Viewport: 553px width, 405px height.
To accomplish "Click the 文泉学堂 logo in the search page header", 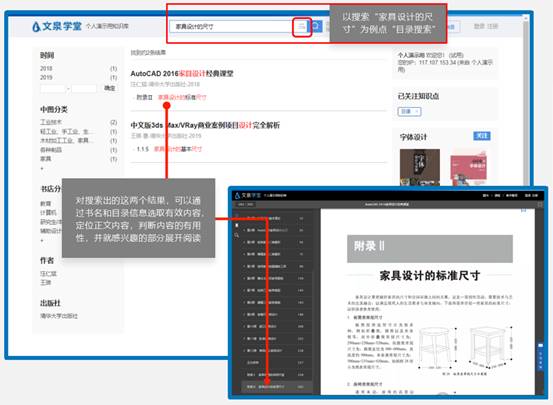I will pos(57,26).
